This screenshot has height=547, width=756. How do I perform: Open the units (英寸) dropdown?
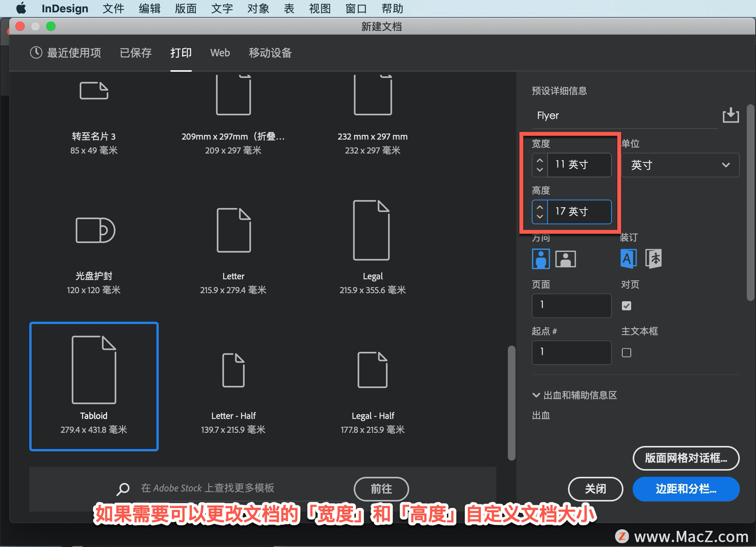tap(680, 165)
